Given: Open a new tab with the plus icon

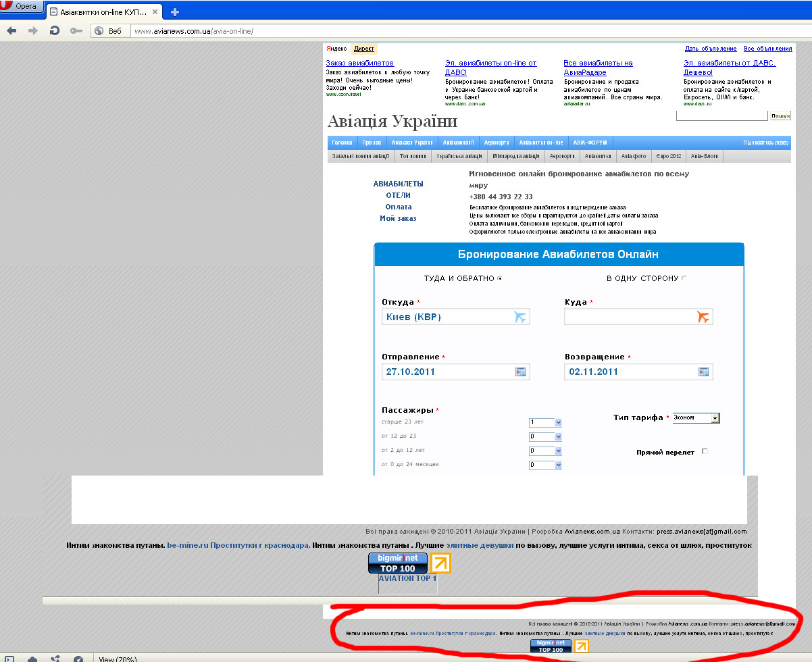Looking at the screenshot, I should pyautogui.click(x=175, y=11).
